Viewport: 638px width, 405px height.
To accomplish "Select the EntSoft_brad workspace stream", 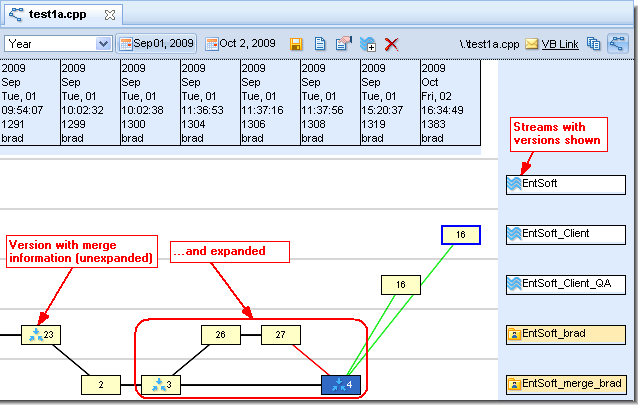I will coord(565,335).
